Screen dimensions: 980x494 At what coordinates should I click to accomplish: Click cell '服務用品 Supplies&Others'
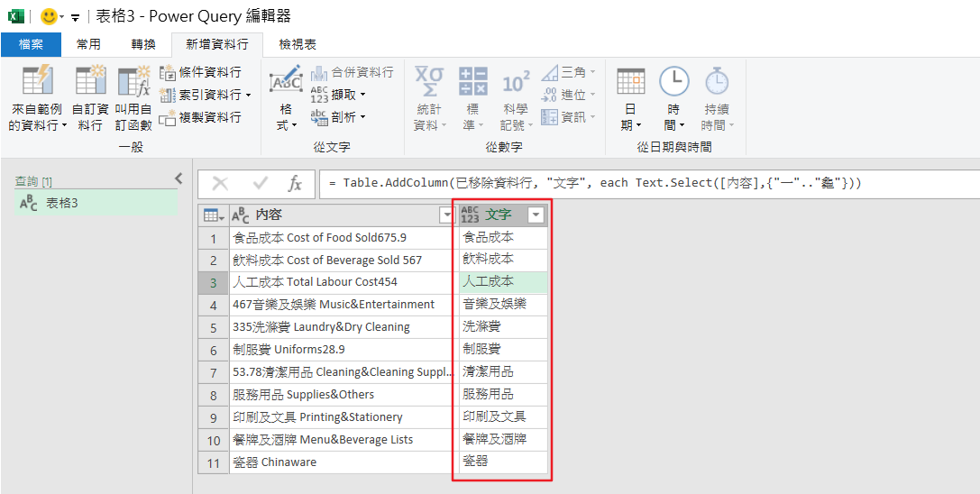pyautogui.click(x=343, y=395)
